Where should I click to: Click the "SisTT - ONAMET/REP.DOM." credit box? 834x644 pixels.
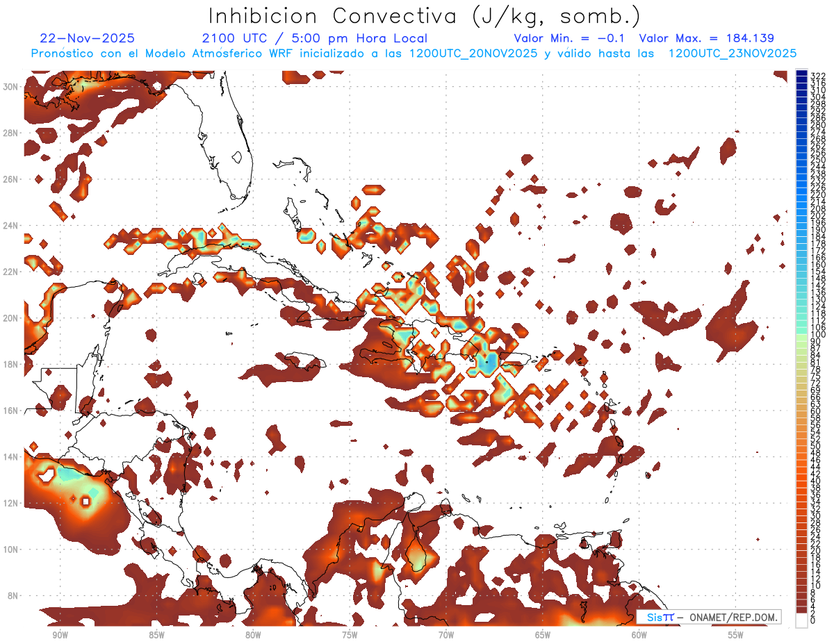point(708,617)
